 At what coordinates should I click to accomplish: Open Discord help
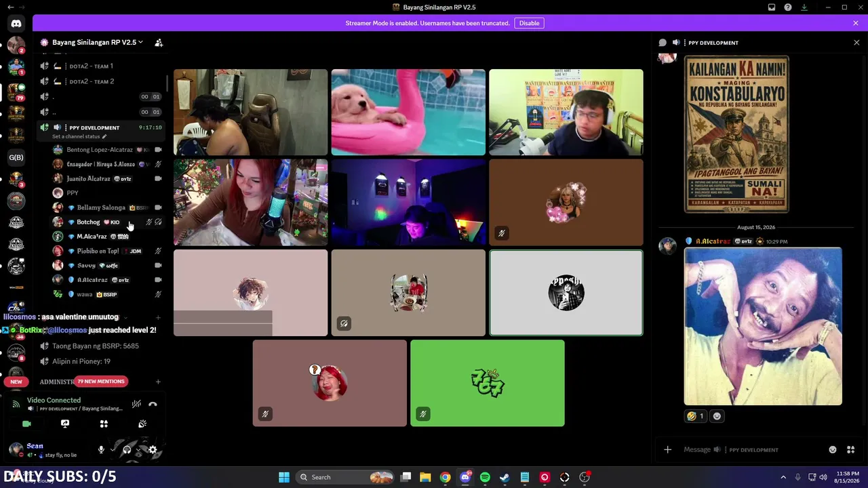[788, 7]
